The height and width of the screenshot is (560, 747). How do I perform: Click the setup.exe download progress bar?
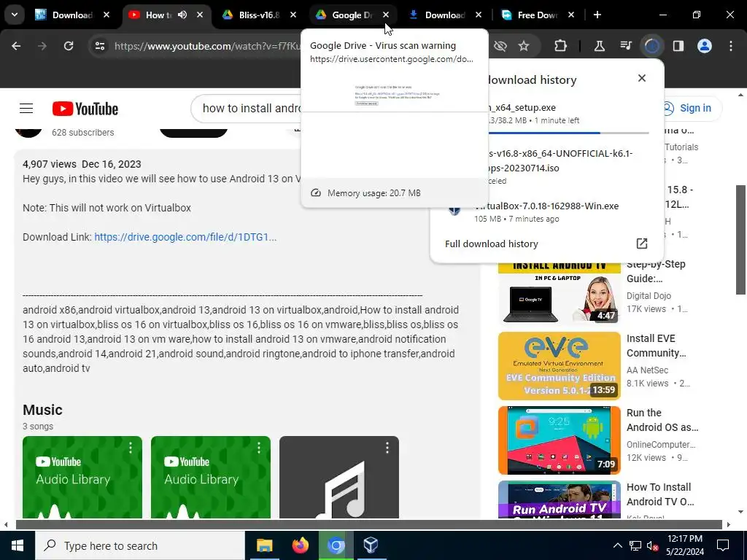569,133
